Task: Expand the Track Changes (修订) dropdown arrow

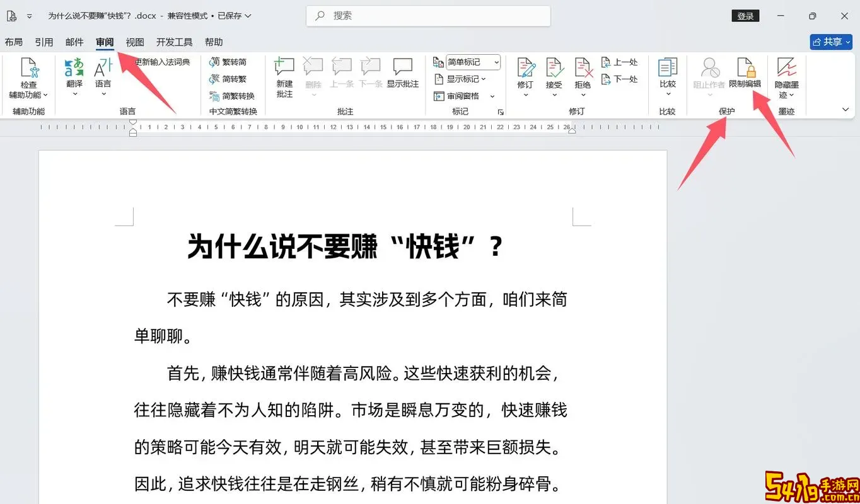Action: [526, 95]
